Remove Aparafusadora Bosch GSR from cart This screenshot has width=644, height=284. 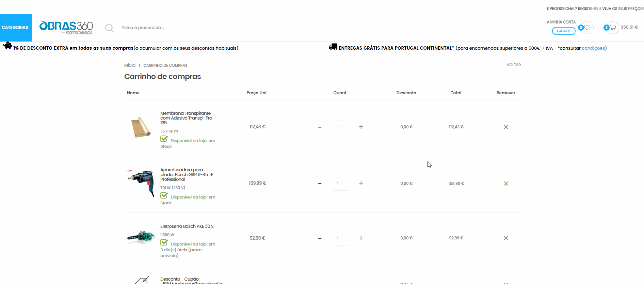pyautogui.click(x=506, y=184)
